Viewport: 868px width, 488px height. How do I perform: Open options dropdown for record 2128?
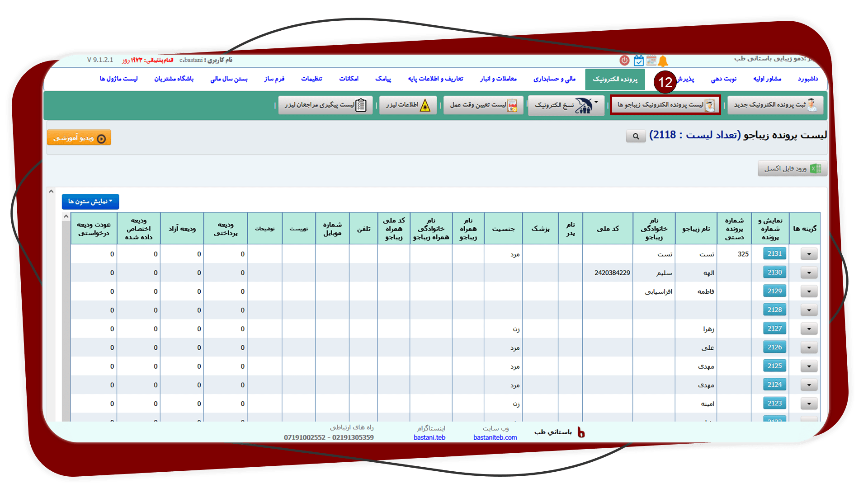809,310
